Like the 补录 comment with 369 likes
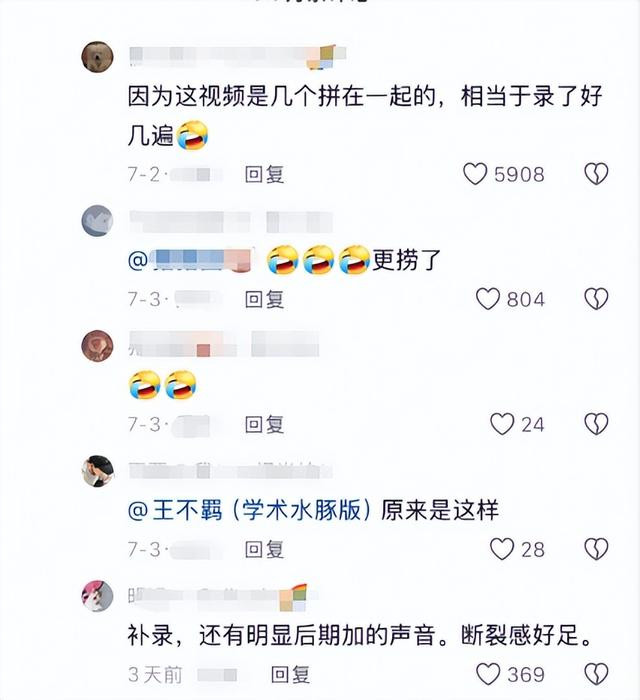This screenshot has width=640, height=700. pyautogui.click(x=487, y=674)
